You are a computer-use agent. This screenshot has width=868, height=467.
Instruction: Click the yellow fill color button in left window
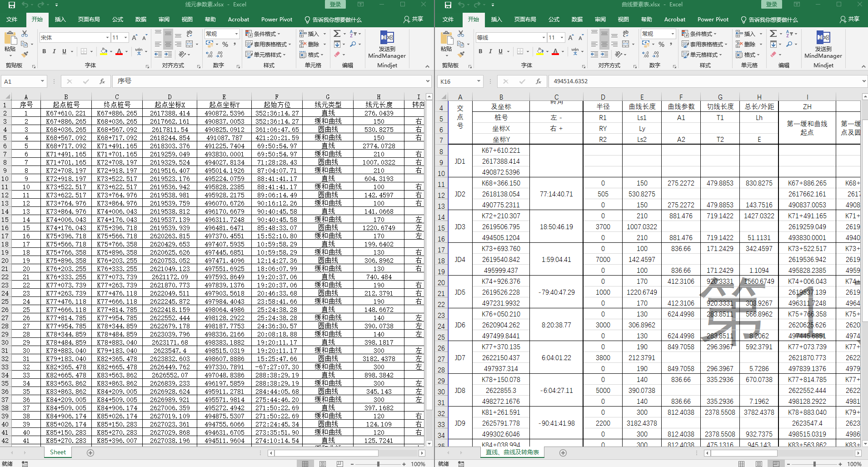(x=104, y=51)
